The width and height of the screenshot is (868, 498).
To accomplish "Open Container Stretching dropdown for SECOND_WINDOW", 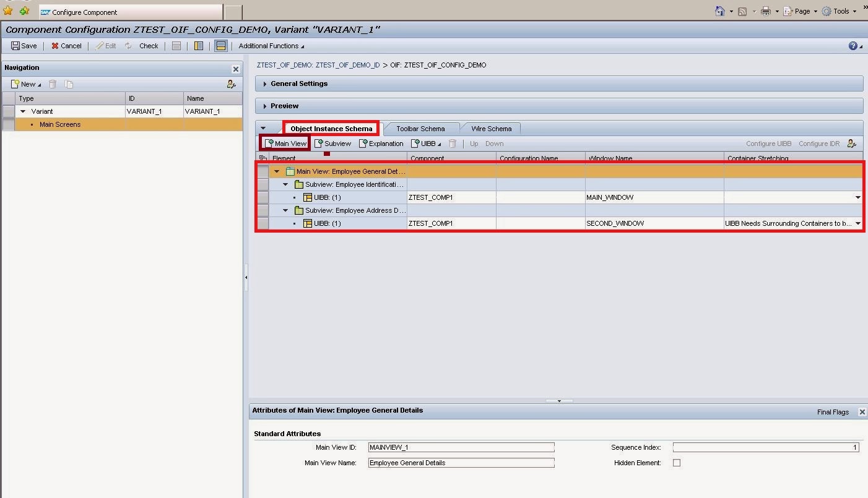I will [x=857, y=223].
